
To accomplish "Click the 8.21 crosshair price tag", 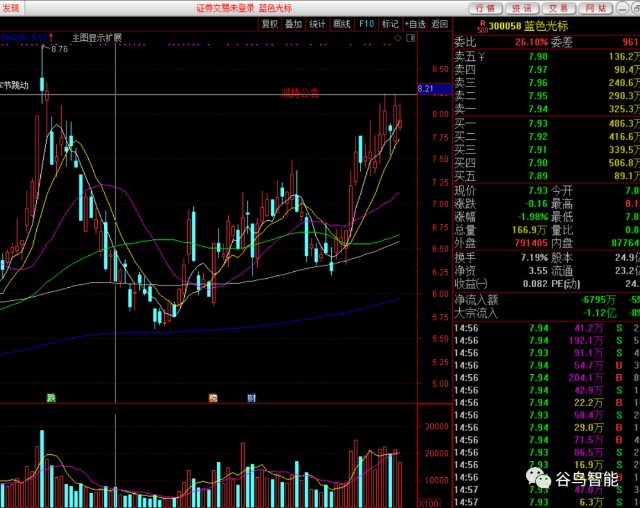I will click(x=434, y=89).
